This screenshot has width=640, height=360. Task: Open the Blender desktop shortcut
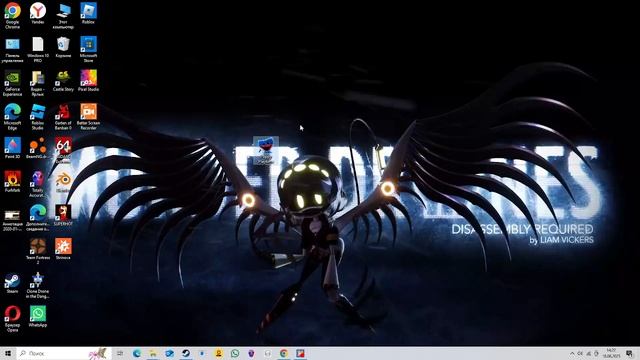63,182
